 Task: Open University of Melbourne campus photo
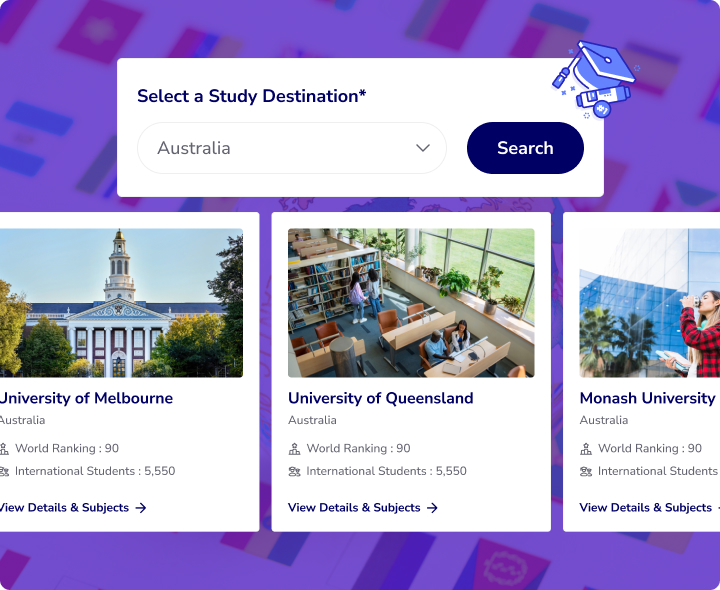pos(121,303)
